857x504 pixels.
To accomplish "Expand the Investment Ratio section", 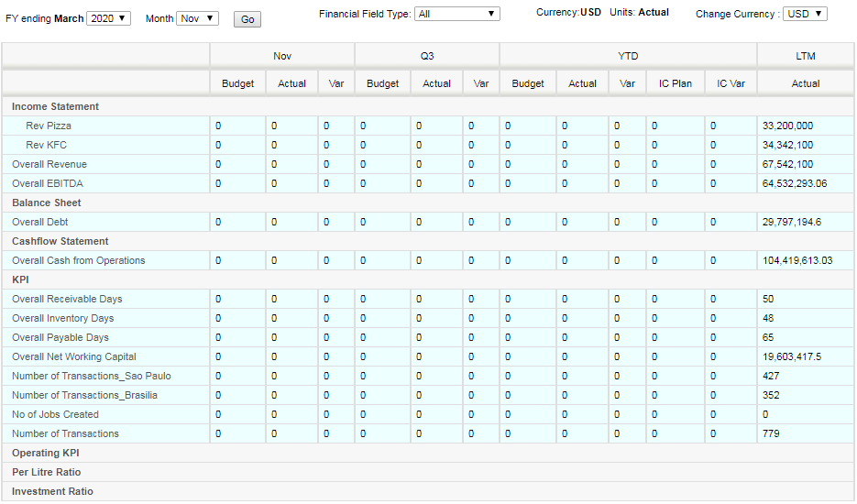I will (52, 491).
